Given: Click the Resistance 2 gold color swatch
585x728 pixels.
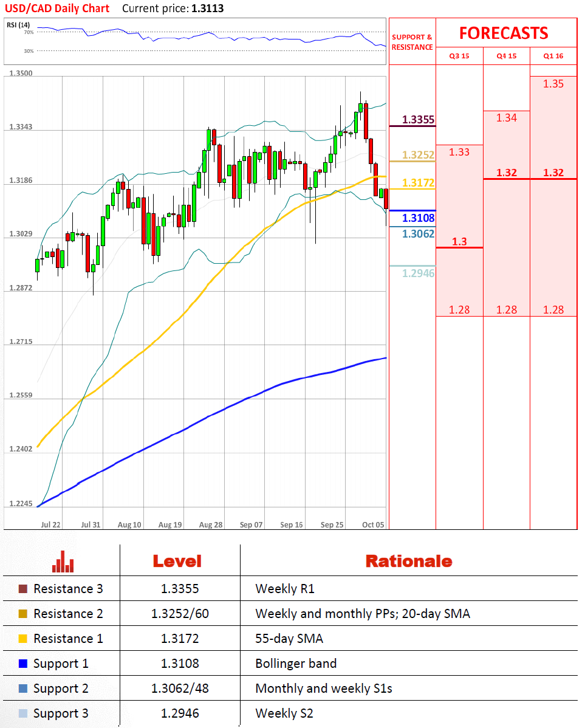Looking at the screenshot, I should point(22,614).
